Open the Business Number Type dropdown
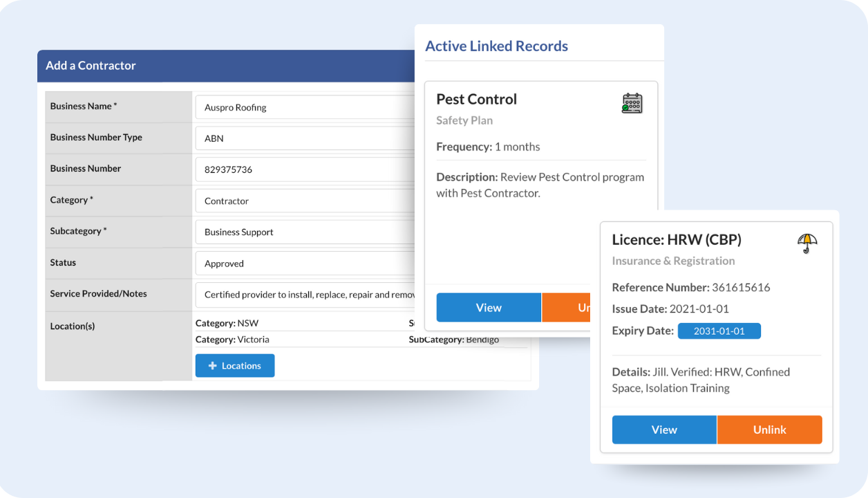Viewport: 868px width, 498px height. click(304, 138)
